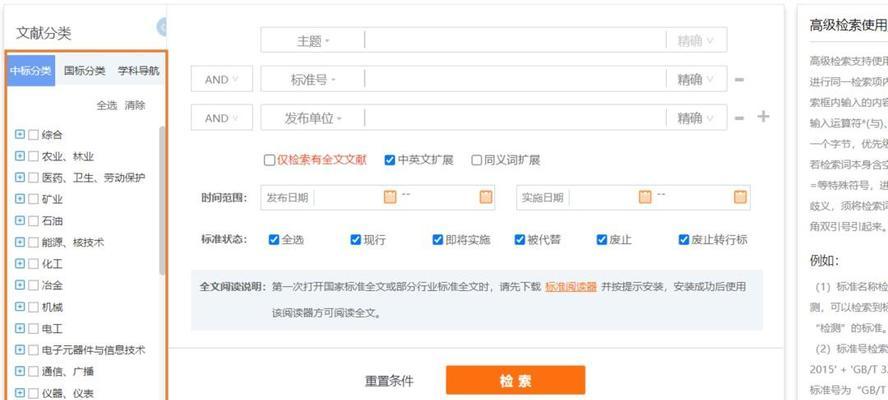The width and height of the screenshot is (888, 400).
Task: Switch to the 国标分类 tab
Action: (85, 71)
